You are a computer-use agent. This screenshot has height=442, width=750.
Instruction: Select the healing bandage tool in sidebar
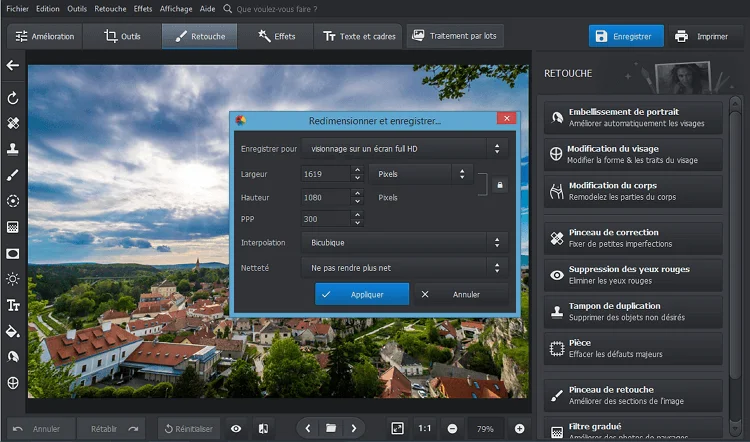[x=13, y=124]
